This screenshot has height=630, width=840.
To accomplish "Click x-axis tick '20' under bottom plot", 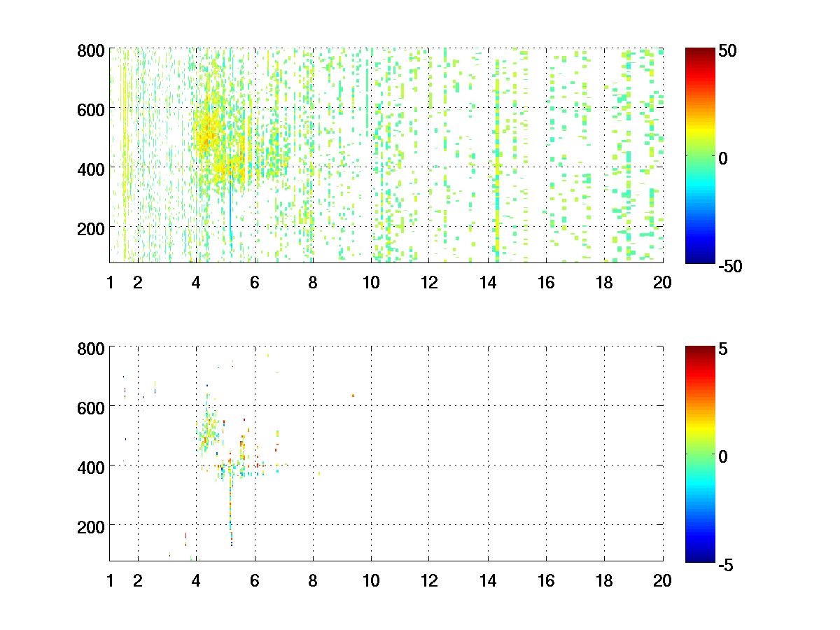I will (662, 580).
